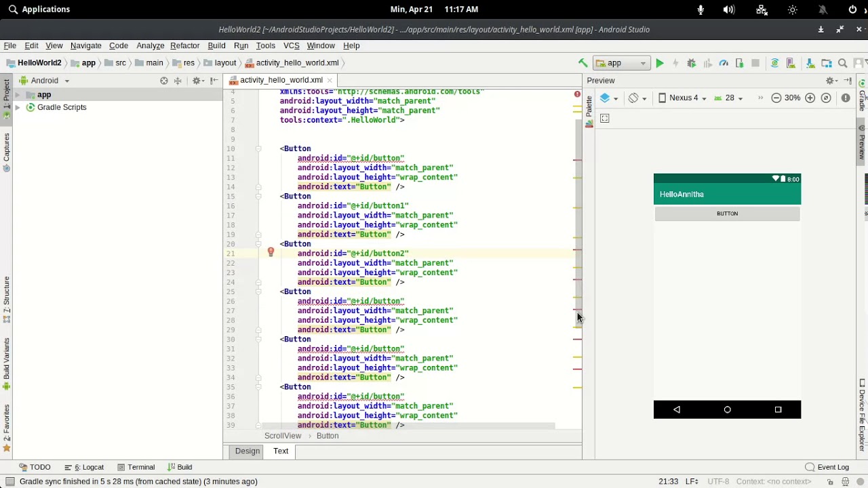868x488 pixels.
Task: Open Nexus 4 device dropdown
Action: [683, 98]
